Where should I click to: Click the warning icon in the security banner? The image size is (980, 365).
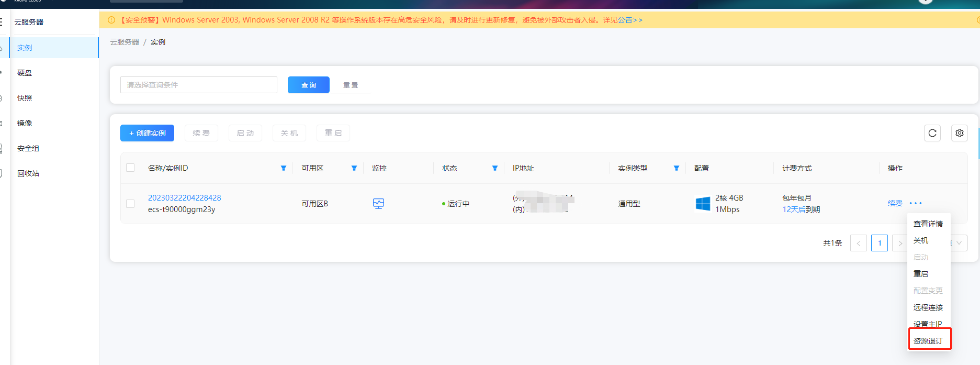pos(111,20)
